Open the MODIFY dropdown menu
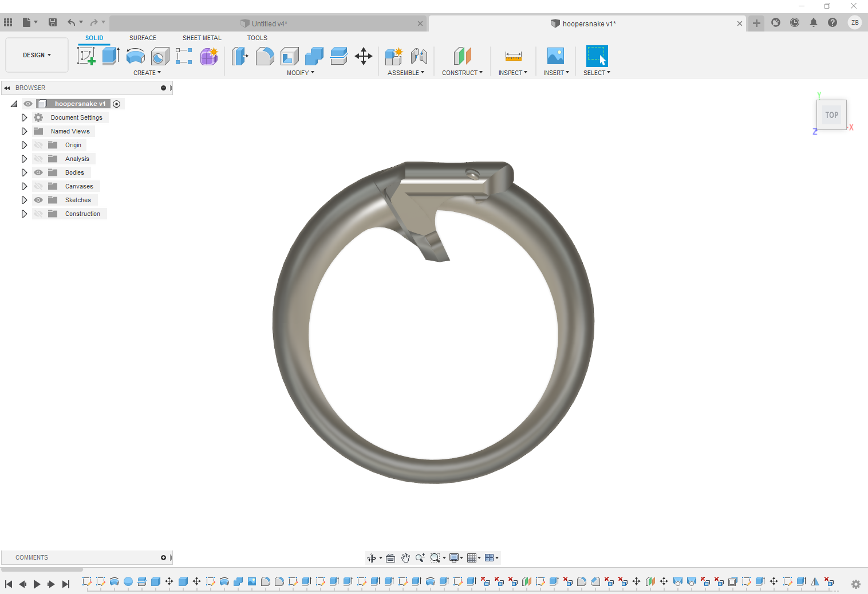The width and height of the screenshot is (868, 594). 299,72
